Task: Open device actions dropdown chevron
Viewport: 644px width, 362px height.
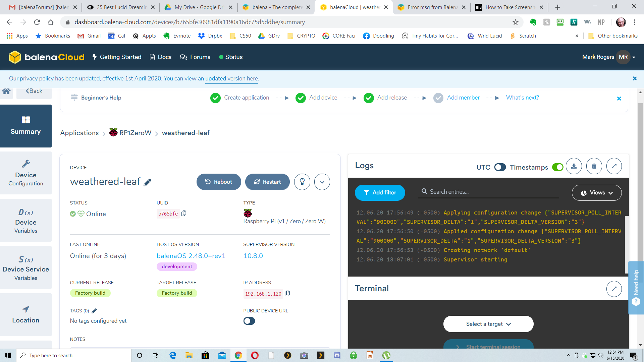Action: (x=322, y=182)
